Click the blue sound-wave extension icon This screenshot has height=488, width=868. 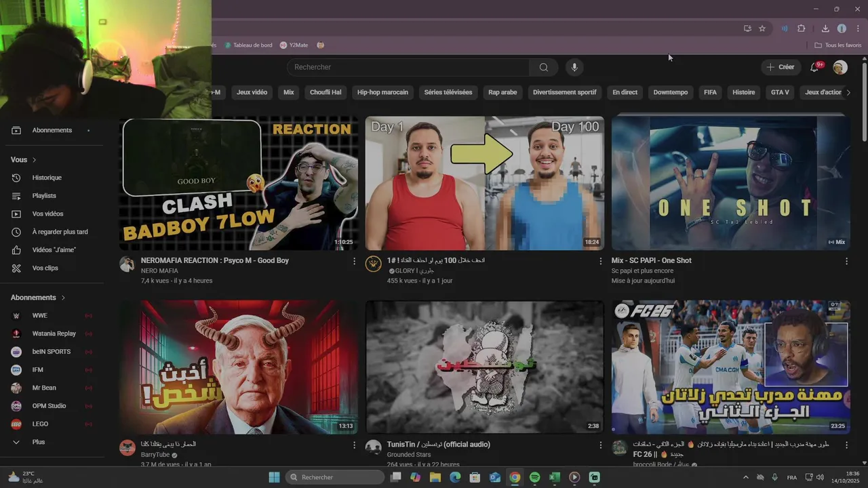(785, 28)
